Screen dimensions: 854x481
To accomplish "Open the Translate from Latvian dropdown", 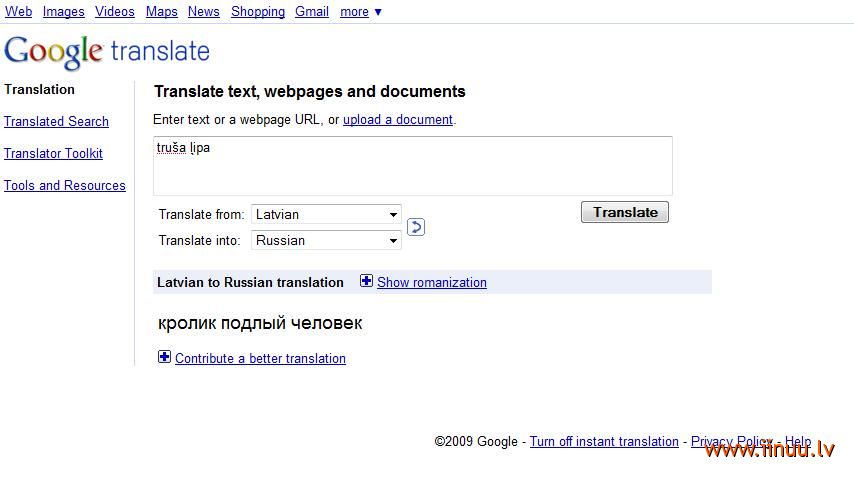I will tap(326, 214).
